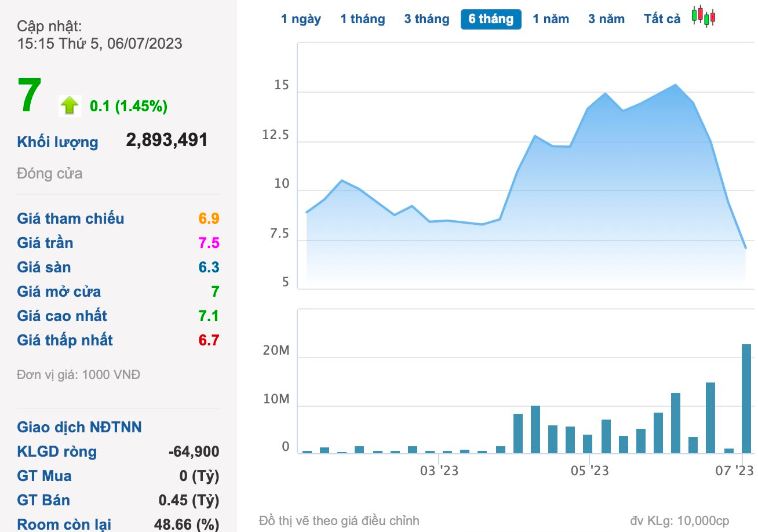Click the lowest price 6.7
The height and width of the screenshot is (532, 758).
point(209,340)
